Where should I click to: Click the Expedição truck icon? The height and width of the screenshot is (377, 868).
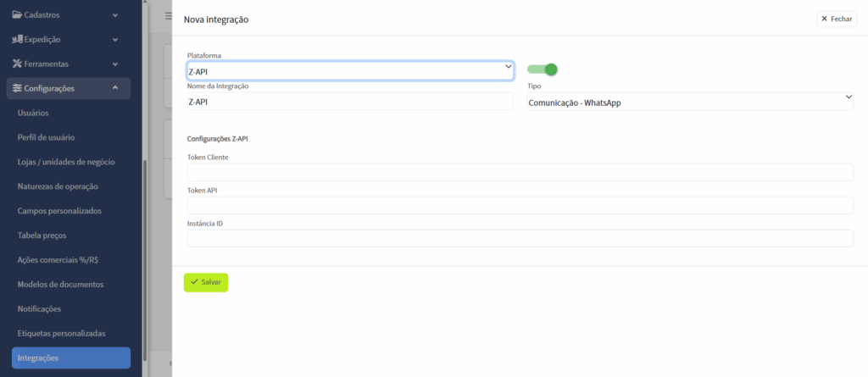click(x=17, y=39)
